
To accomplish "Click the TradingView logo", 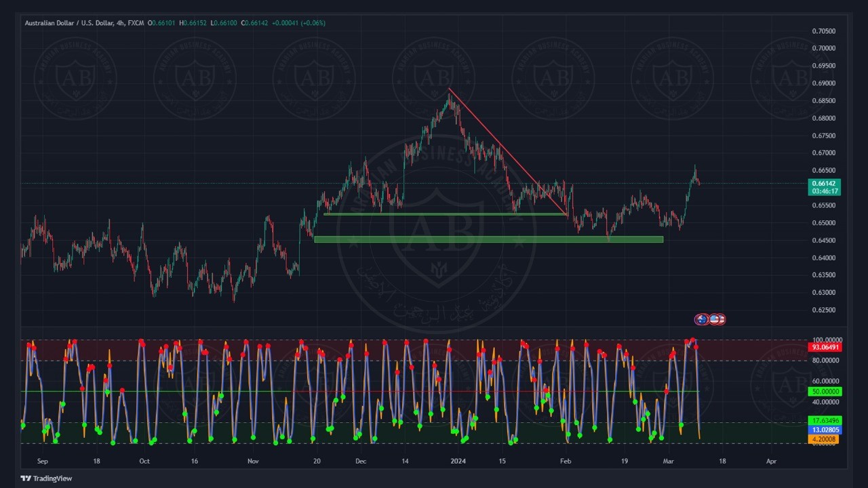I will point(46,479).
